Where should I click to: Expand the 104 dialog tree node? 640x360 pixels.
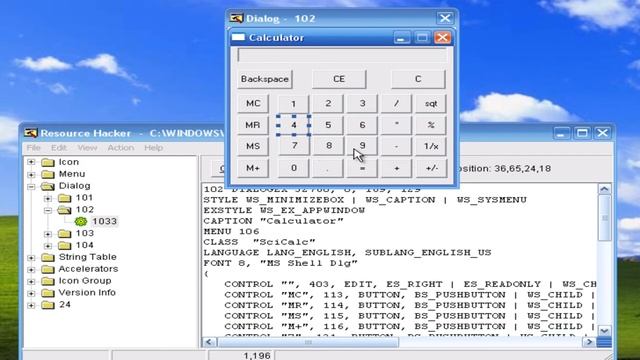[48, 246]
